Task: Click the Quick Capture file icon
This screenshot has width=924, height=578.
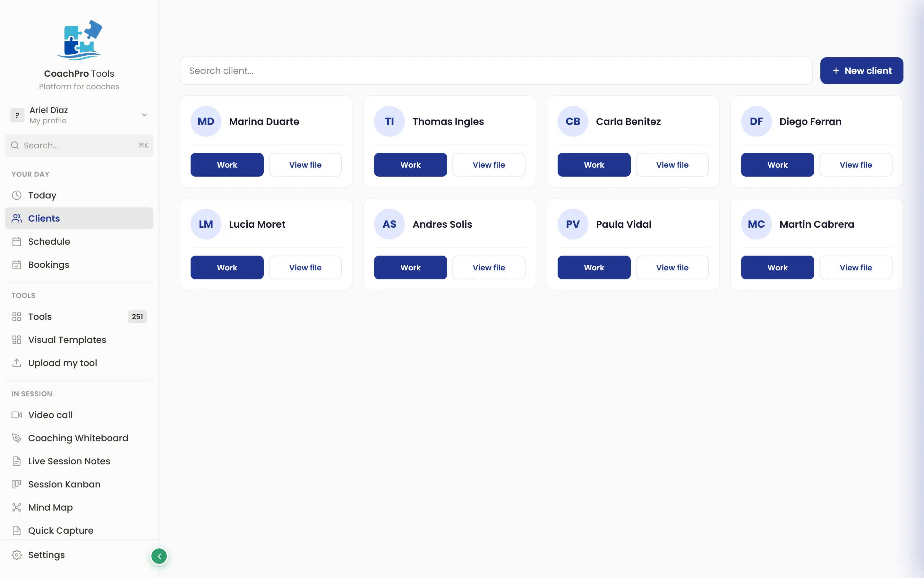Action: click(x=16, y=530)
